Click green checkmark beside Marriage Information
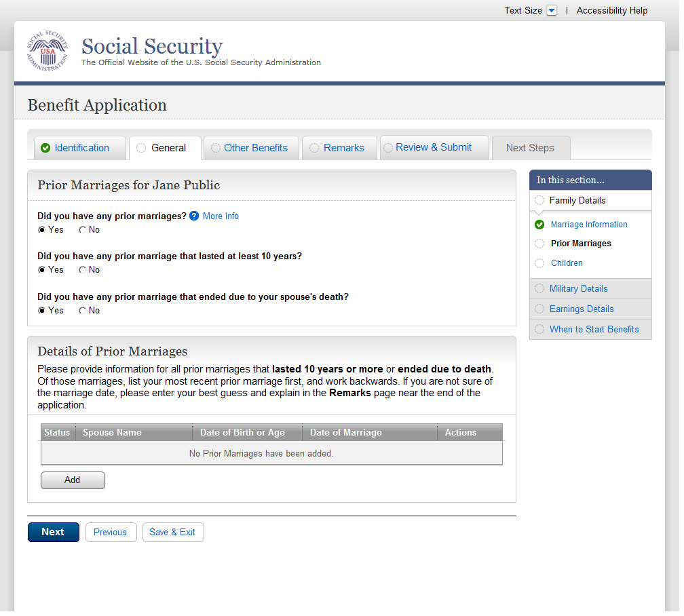Image resolution: width=684 pixels, height=616 pixels. click(539, 225)
